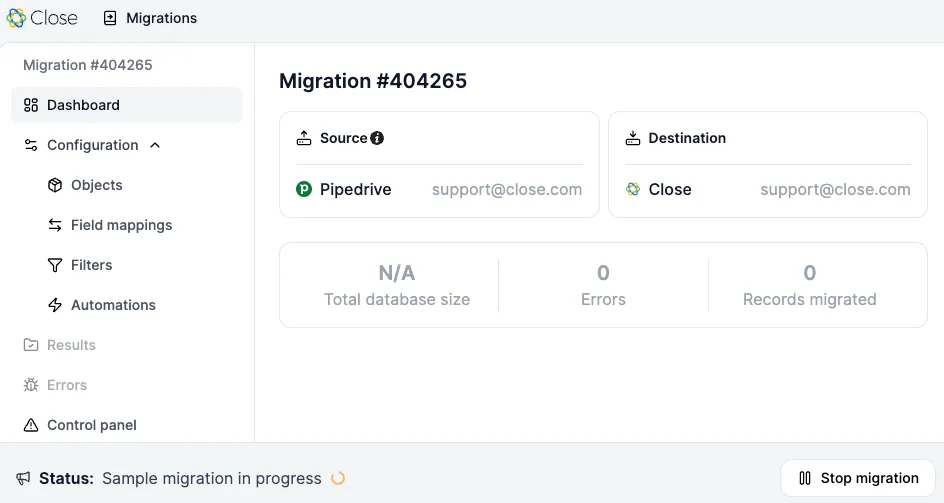Click the Field mappings arrows icon

(x=55, y=225)
